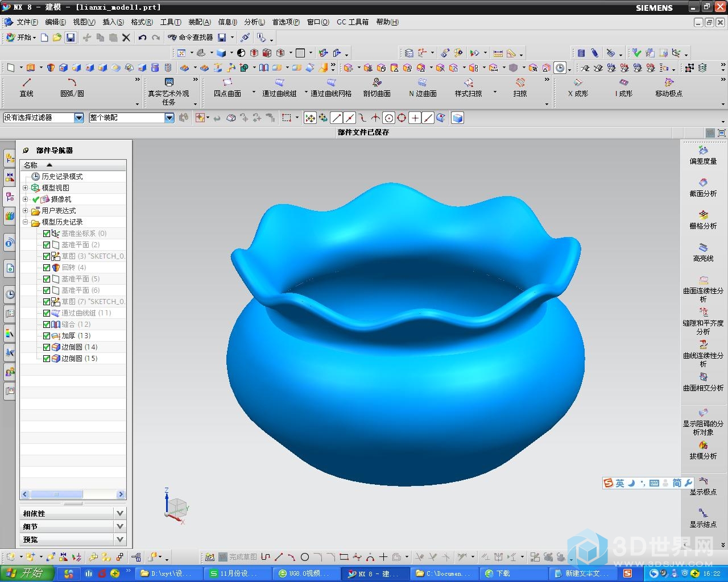Toggle checkbox for 通过曲线组 (11)
This screenshot has width=728, height=582.
click(47, 313)
